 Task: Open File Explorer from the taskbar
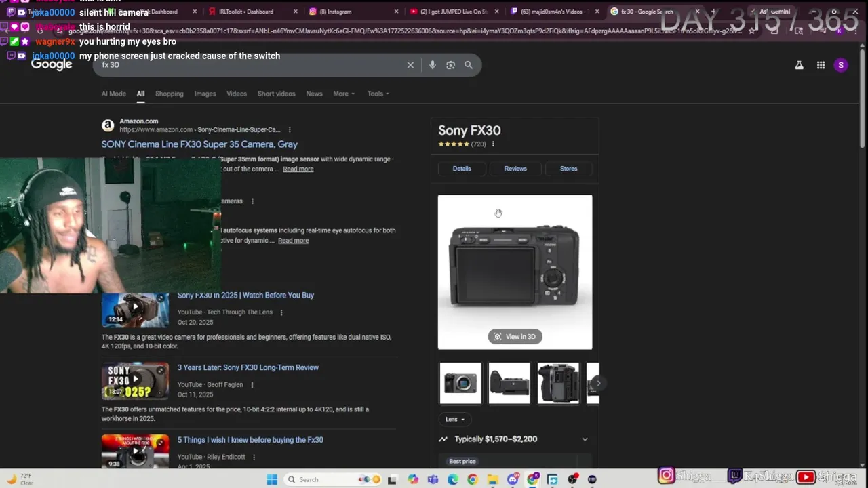(x=492, y=479)
